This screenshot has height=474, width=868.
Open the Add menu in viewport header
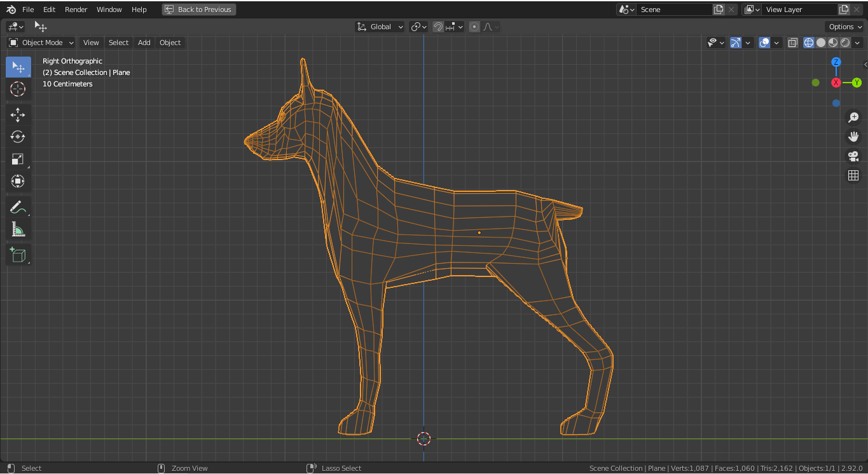(x=144, y=43)
